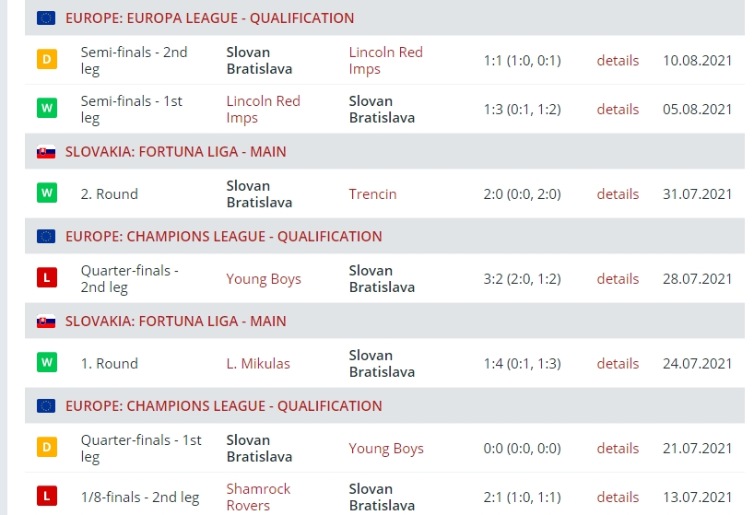Viewport: 754px width, 515px height.
Task: Open details for the Trencin match
Action: pos(617,194)
